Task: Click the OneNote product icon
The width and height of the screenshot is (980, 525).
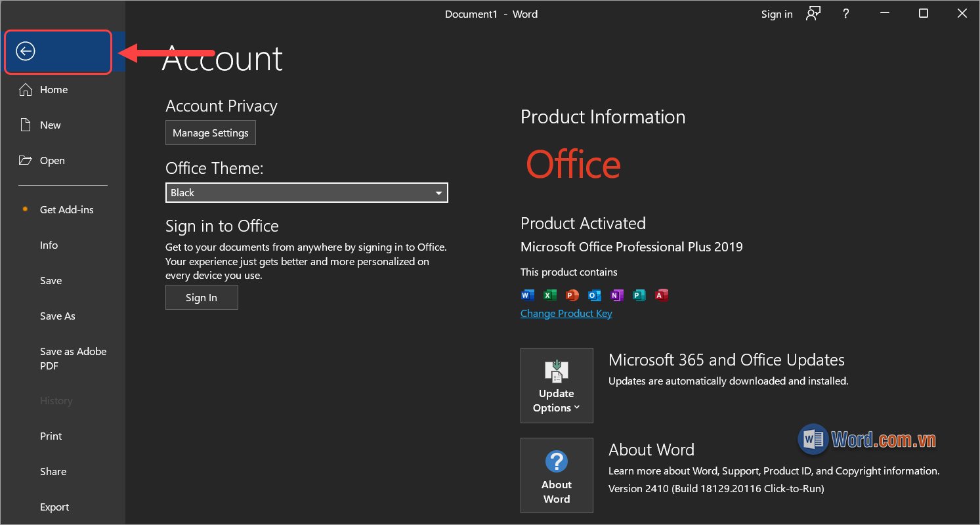Action: pos(616,295)
